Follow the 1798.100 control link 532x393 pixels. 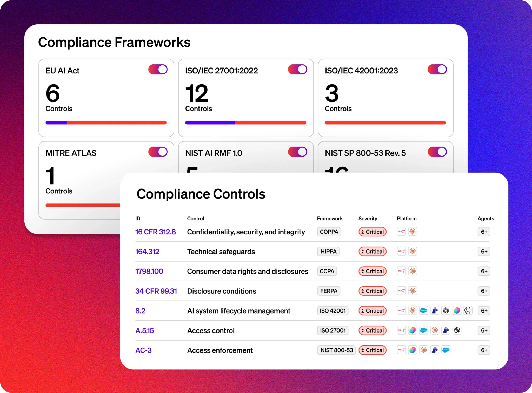point(149,271)
